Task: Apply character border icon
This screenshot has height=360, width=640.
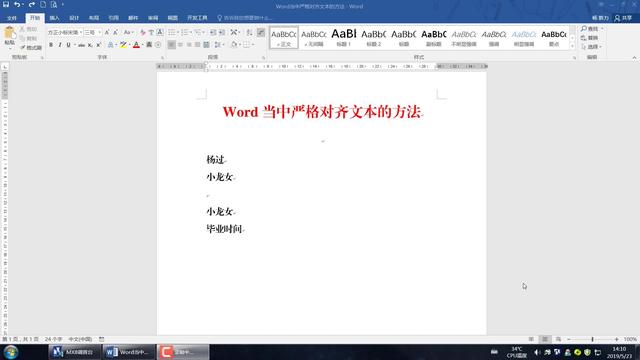Action: (x=160, y=32)
